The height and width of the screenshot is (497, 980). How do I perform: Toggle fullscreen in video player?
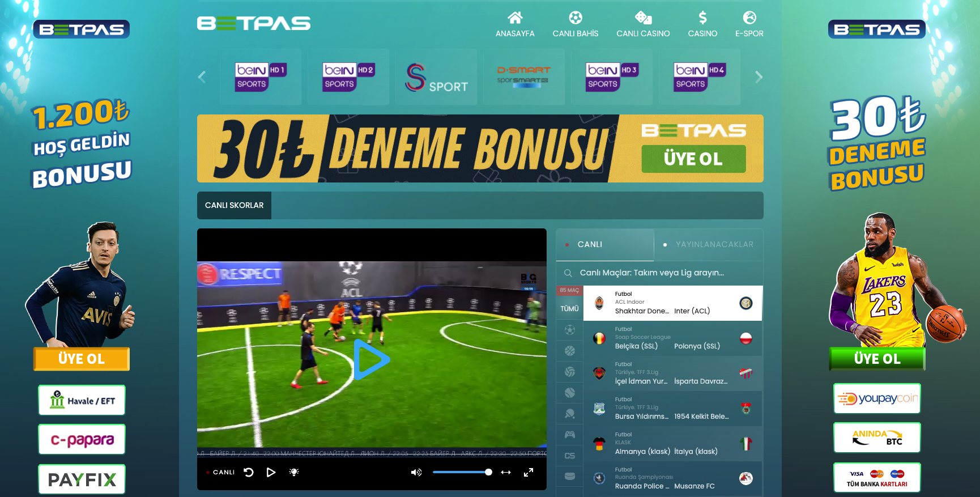coord(529,472)
